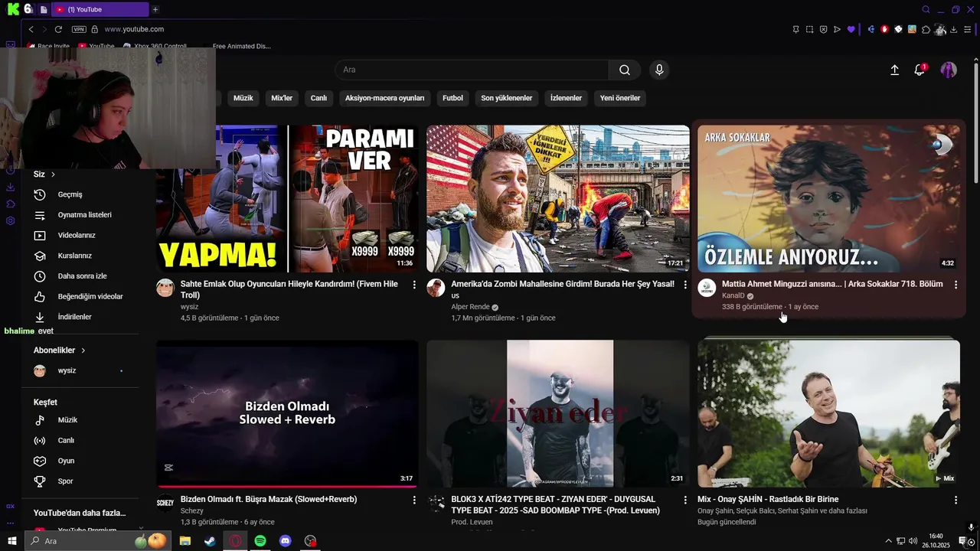980x551 pixels.
Task: Open the Prod. Levuen channel link
Action: 472,522
